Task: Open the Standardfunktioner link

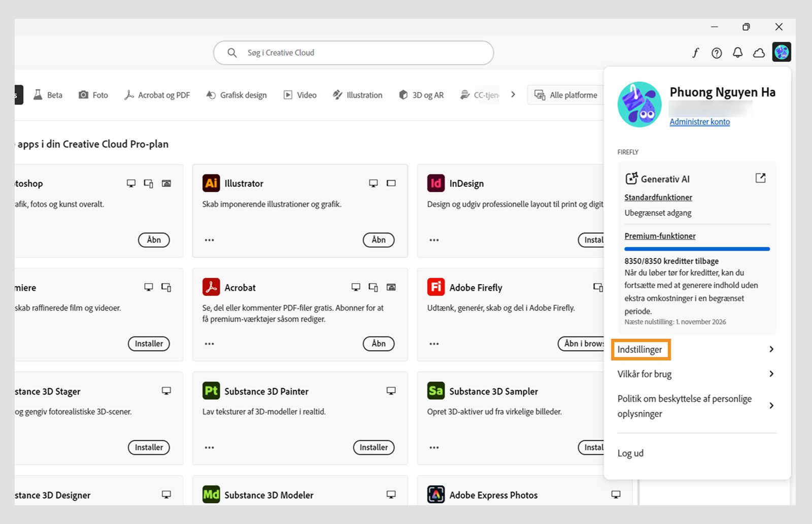Action: tap(658, 197)
